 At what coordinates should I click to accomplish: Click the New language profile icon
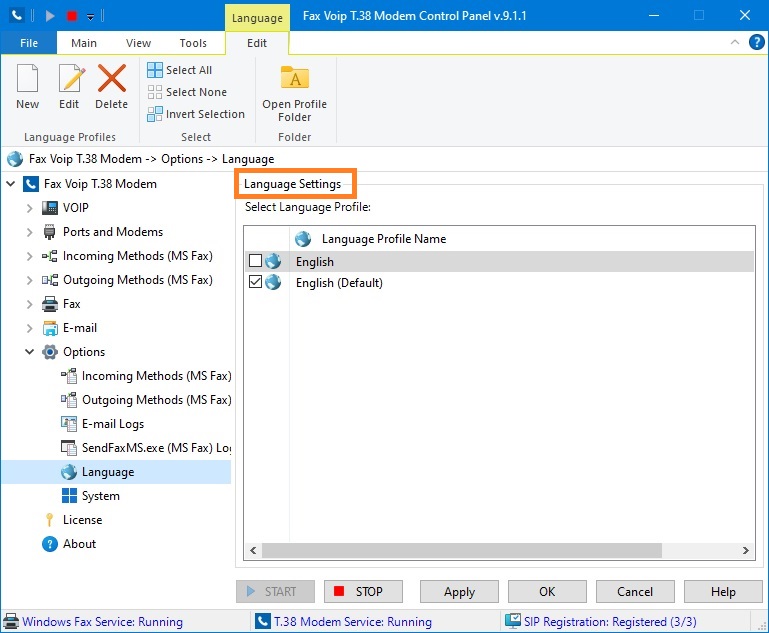[x=27, y=78]
